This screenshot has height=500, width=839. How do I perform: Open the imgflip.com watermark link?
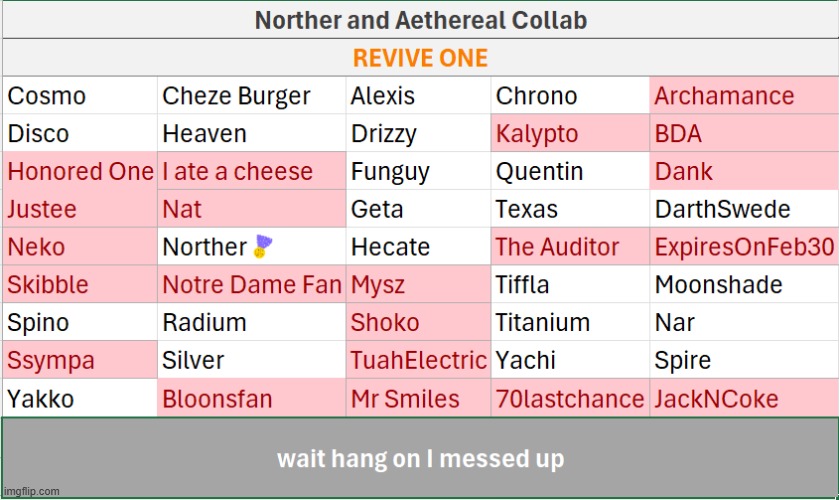(x=32, y=491)
